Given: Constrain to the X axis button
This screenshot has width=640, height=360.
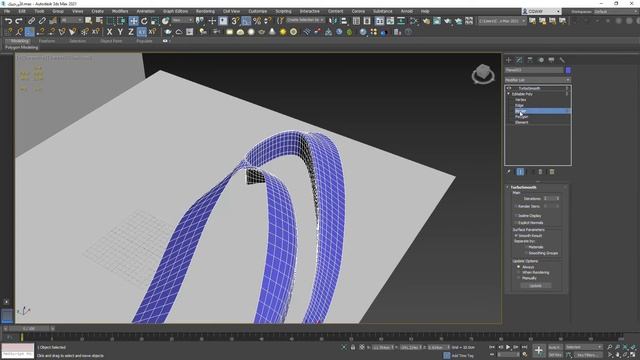Looking at the screenshot, I should pyautogui.click(x=109, y=32).
